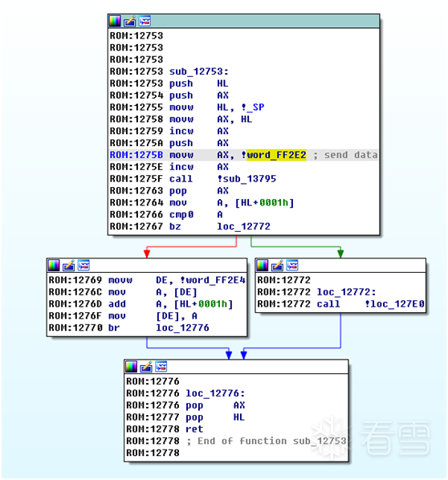Click the cmp0 instruction at ROM:12766

tap(181, 214)
